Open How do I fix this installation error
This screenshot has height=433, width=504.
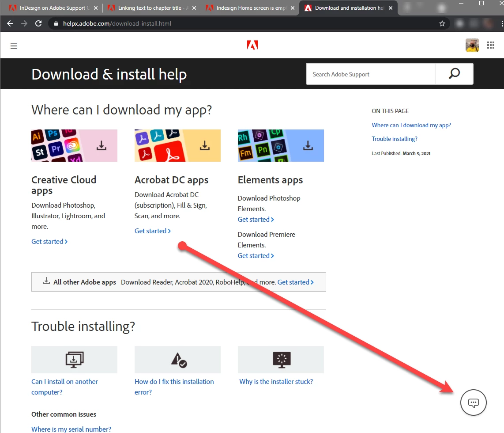point(174,387)
